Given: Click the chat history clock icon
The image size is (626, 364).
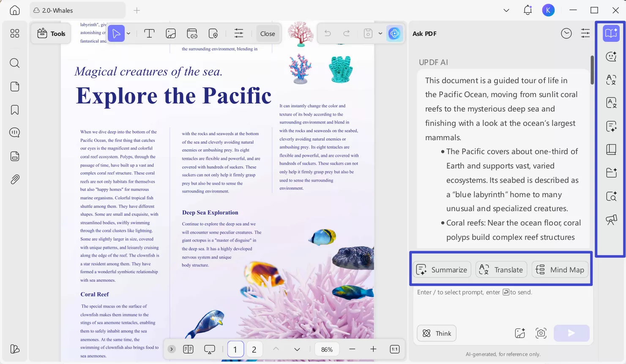Looking at the screenshot, I should click(566, 33).
